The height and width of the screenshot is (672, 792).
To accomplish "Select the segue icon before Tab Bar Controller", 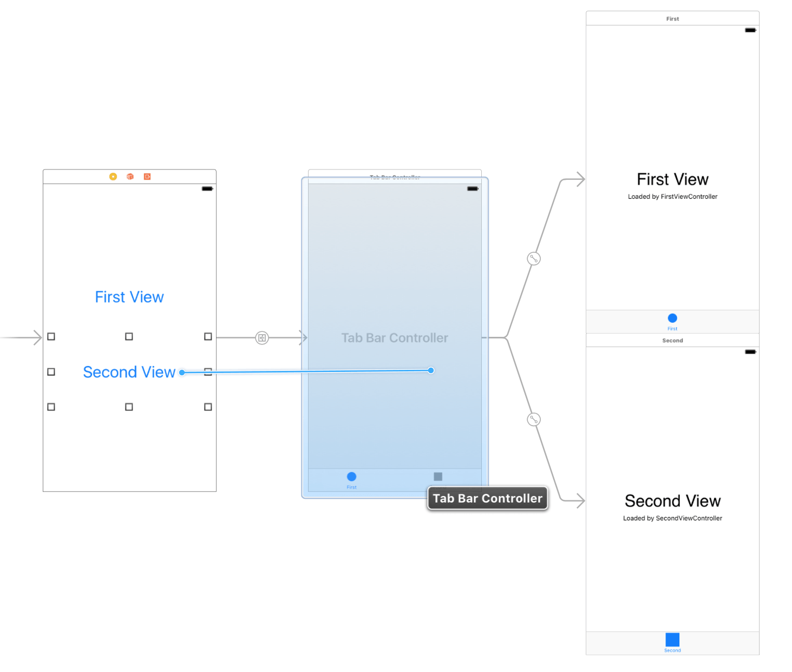I will [x=262, y=338].
